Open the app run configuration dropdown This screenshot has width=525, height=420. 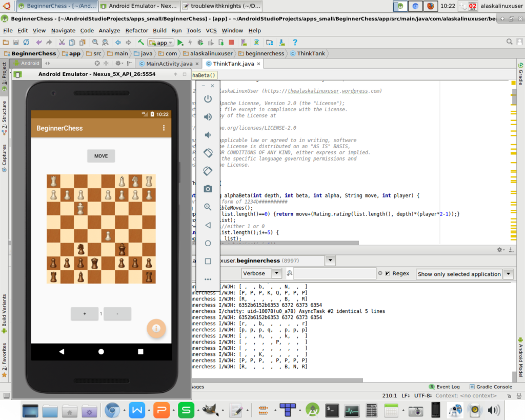pos(161,43)
